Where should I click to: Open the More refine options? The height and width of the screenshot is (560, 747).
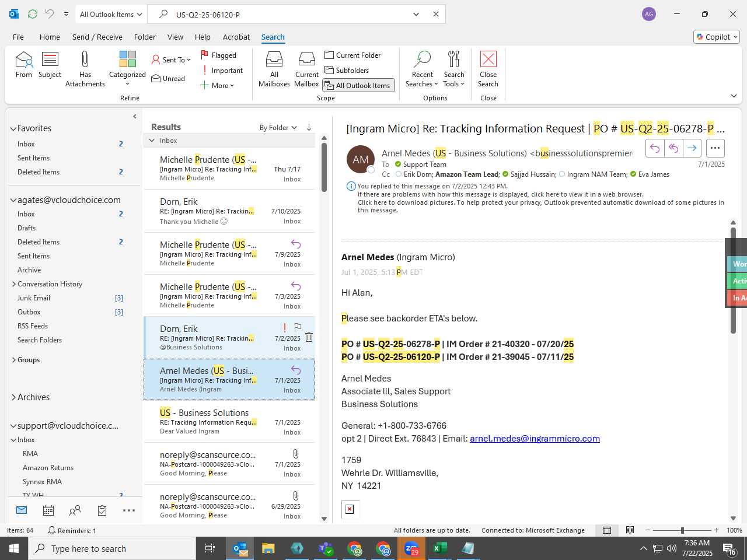217,85
